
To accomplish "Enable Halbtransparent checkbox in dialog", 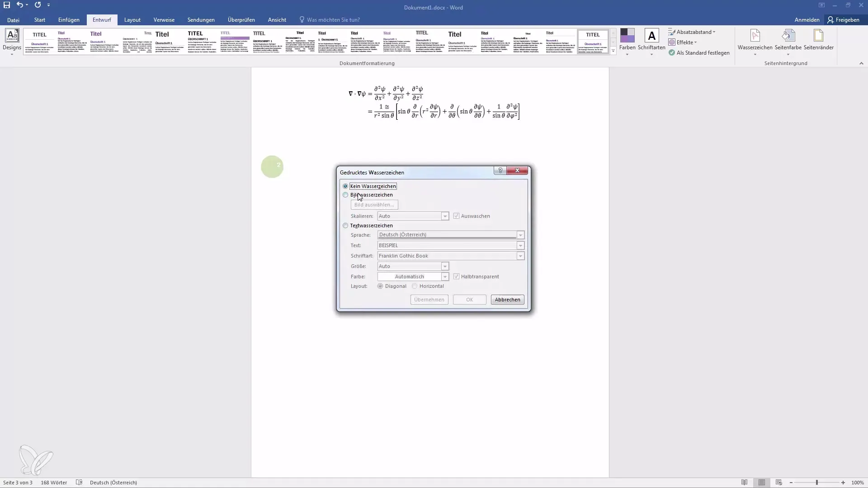I will tap(456, 277).
